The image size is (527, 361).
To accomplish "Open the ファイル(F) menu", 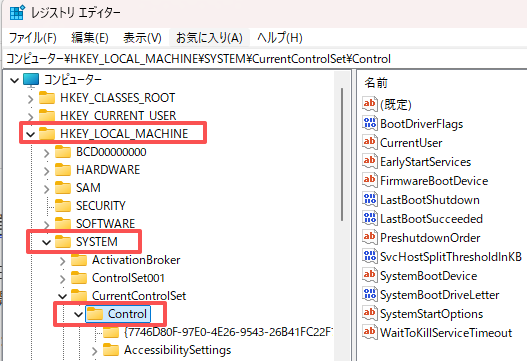I will [32, 38].
